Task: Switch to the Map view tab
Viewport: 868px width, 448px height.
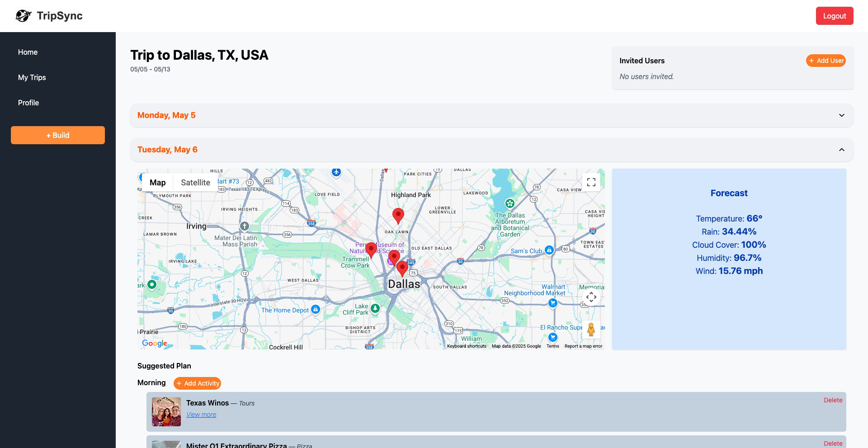Action: [158, 183]
